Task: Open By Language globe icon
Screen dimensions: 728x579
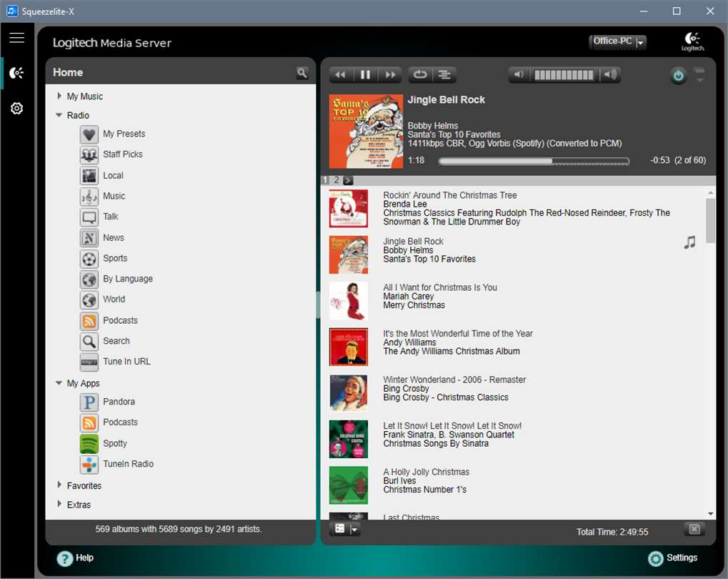Action: 89,279
